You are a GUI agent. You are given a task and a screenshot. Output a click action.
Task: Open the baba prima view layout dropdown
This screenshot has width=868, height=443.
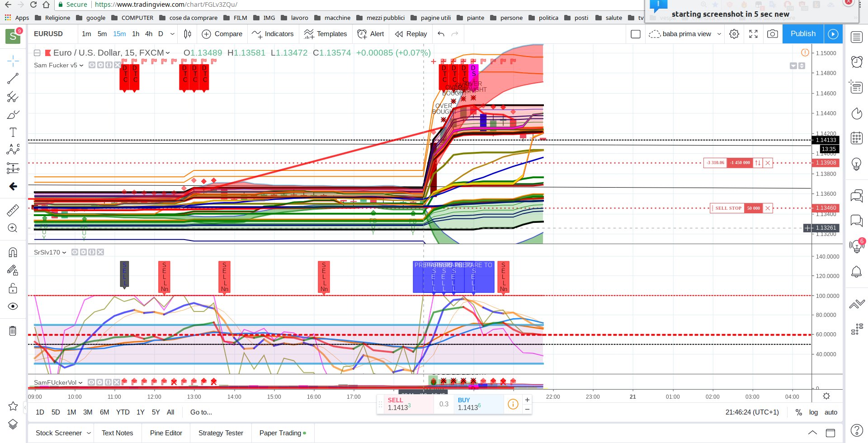point(719,34)
